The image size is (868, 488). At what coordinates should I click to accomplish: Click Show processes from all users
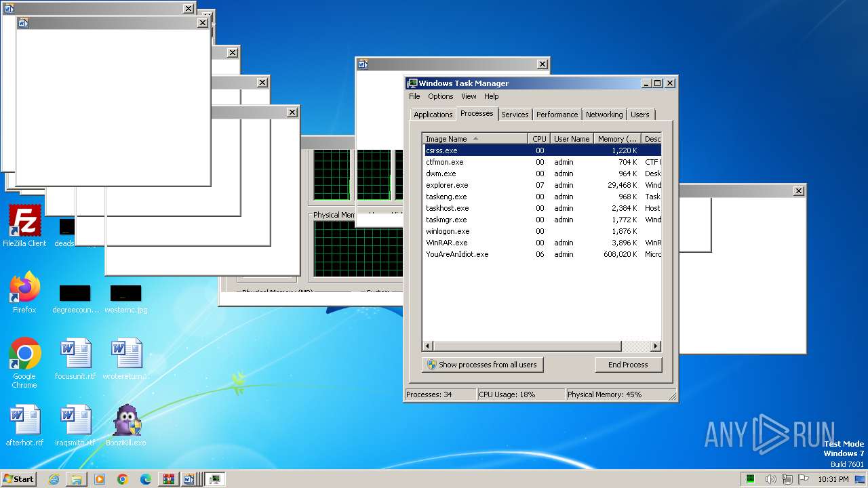tap(482, 365)
